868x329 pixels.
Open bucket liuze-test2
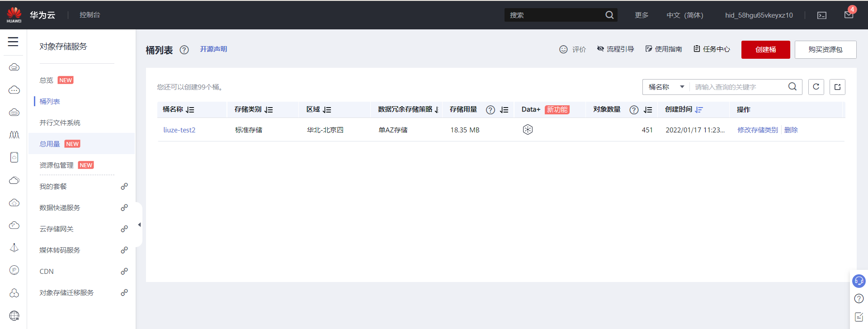coord(179,130)
